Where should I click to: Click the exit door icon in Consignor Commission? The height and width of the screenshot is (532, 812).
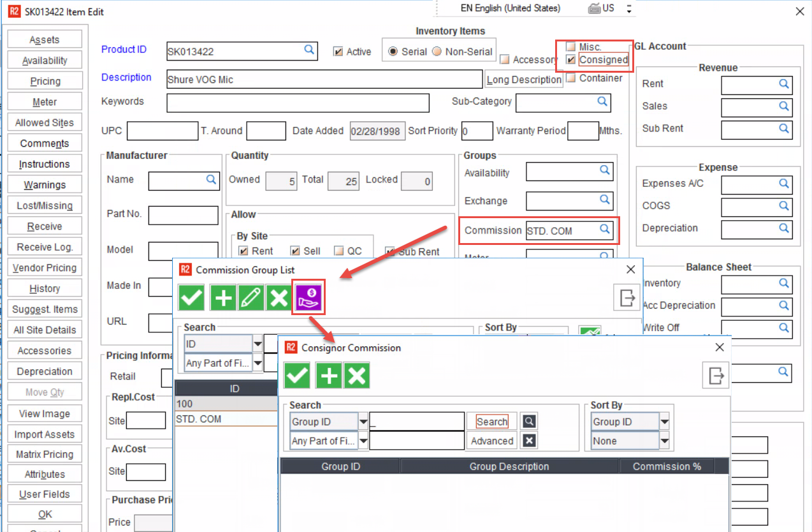(715, 375)
